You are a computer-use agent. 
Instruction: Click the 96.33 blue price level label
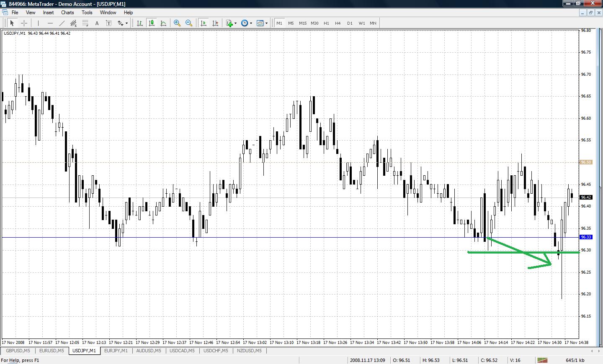586,237
